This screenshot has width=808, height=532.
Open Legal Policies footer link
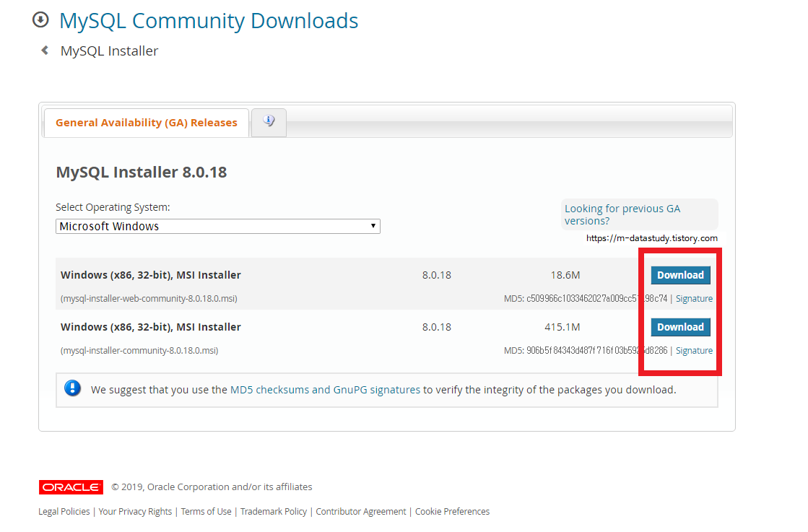[x=64, y=511]
